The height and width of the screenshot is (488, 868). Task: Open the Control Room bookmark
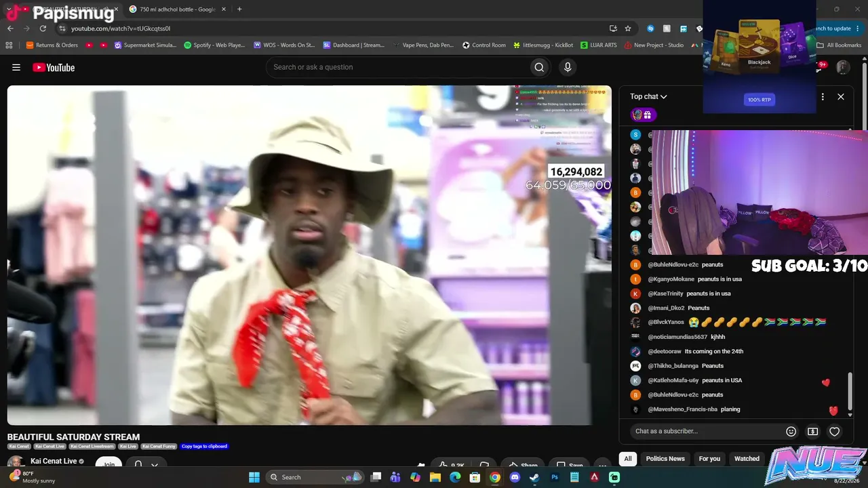[484, 45]
